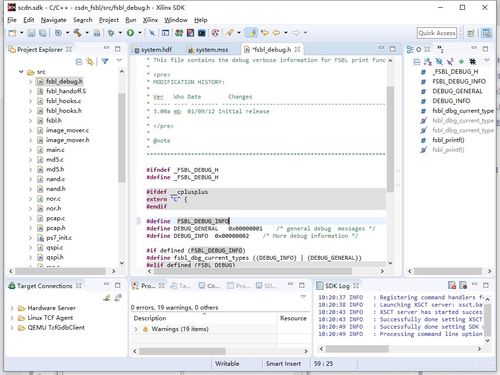Click the Clear Log icon in SDK Log panel
The width and height of the screenshot is (500, 375).
[452, 285]
